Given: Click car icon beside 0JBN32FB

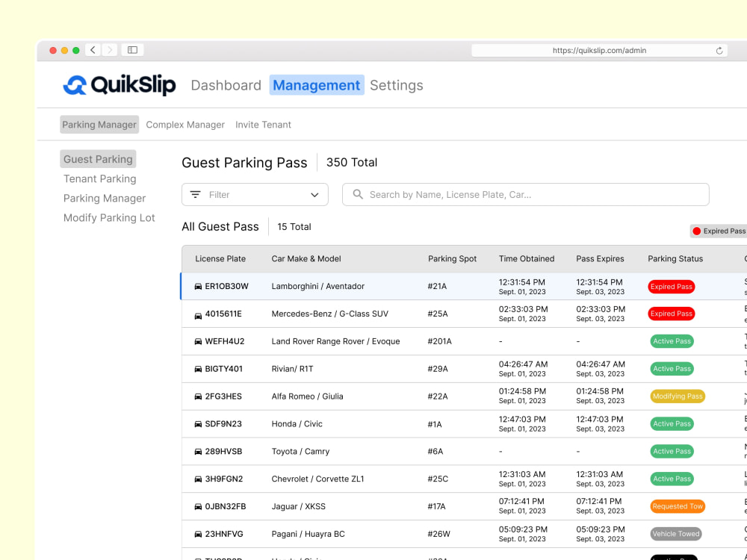Looking at the screenshot, I should tap(198, 507).
